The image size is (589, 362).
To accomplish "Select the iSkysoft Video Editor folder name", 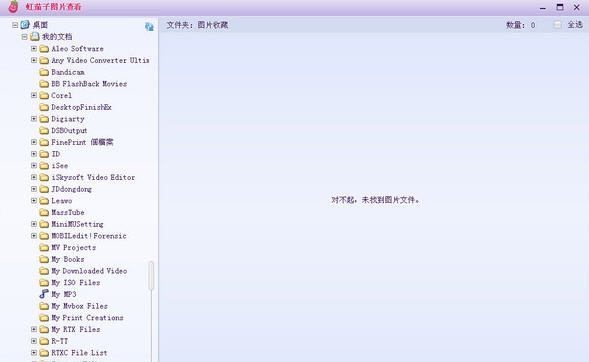I will point(93,177).
